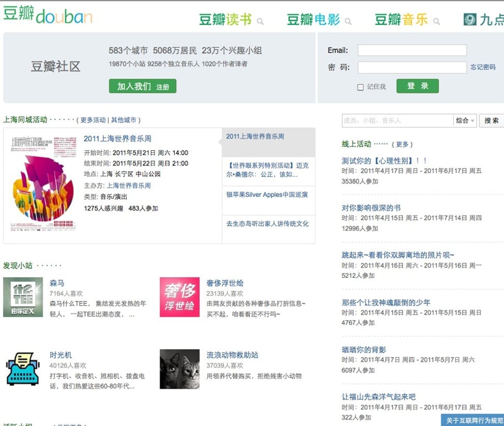Screen dimensions: 504x426
Task: Go to 豆瓣音乐 section
Action: click(x=401, y=19)
